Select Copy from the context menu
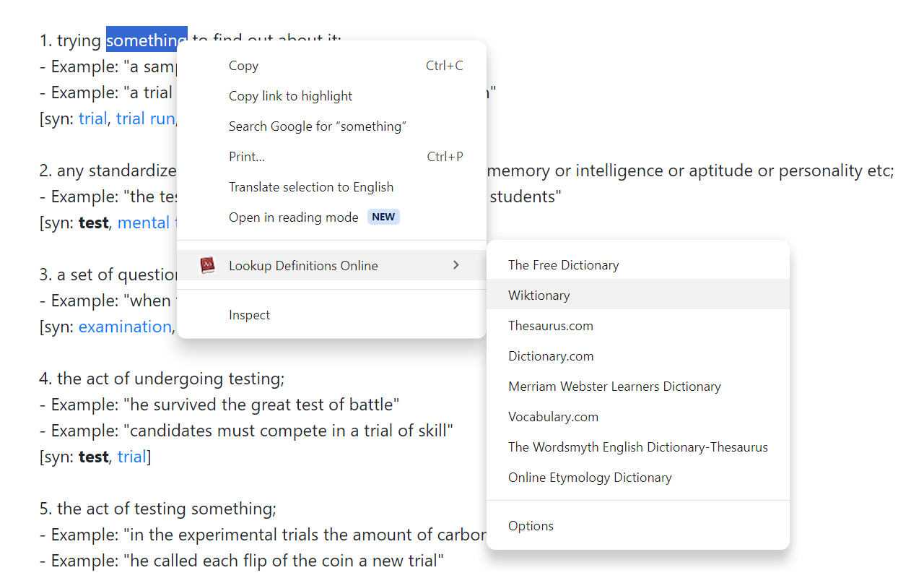The width and height of the screenshot is (924, 578). pyautogui.click(x=243, y=65)
